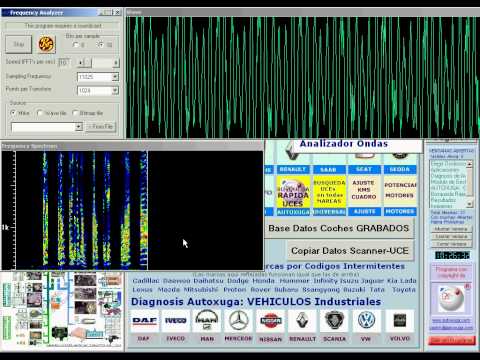Click the Dodge brand link
The width and height of the screenshot is (480, 360).
tap(238, 281)
